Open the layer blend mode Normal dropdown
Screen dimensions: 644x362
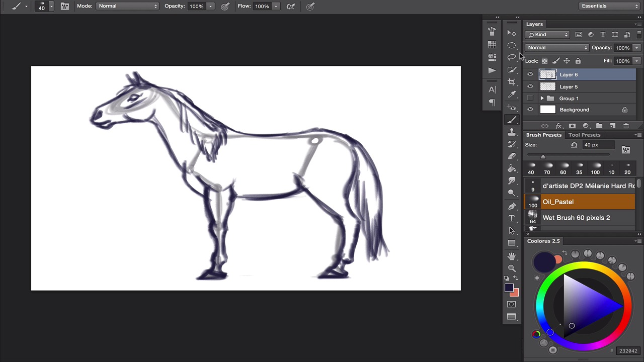[556, 48]
